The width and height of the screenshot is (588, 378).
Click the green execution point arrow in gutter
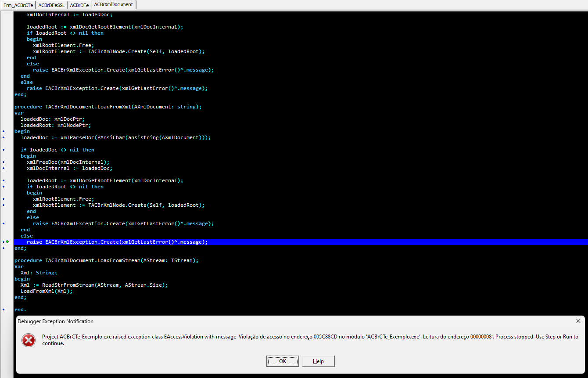pos(7,242)
